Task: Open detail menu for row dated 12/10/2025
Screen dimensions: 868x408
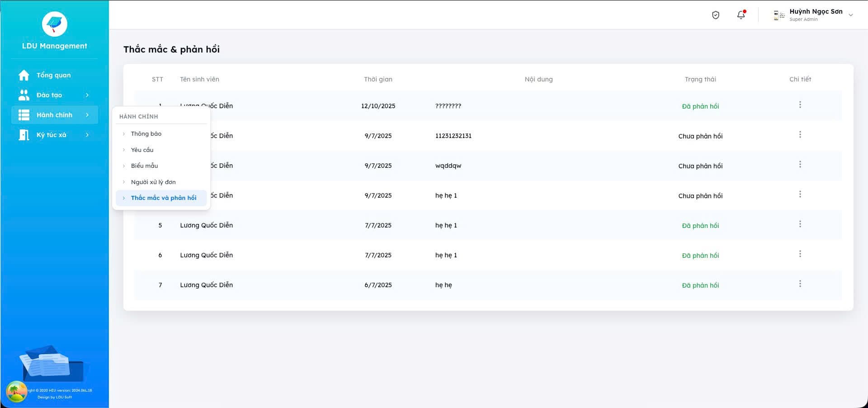Action: pyautogui.click(x=800, y=105)
